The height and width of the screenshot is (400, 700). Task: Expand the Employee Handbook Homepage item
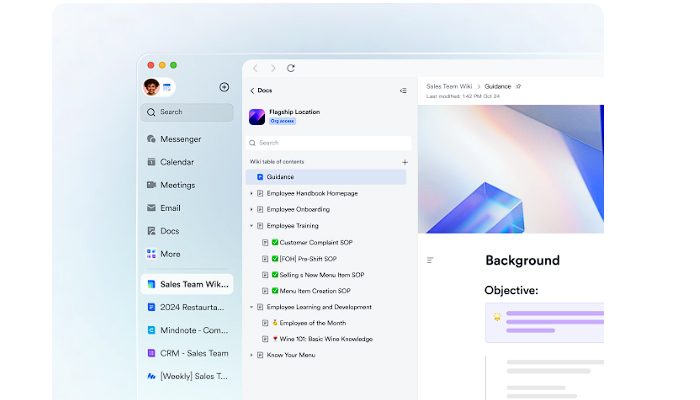[x=251, y=193]
